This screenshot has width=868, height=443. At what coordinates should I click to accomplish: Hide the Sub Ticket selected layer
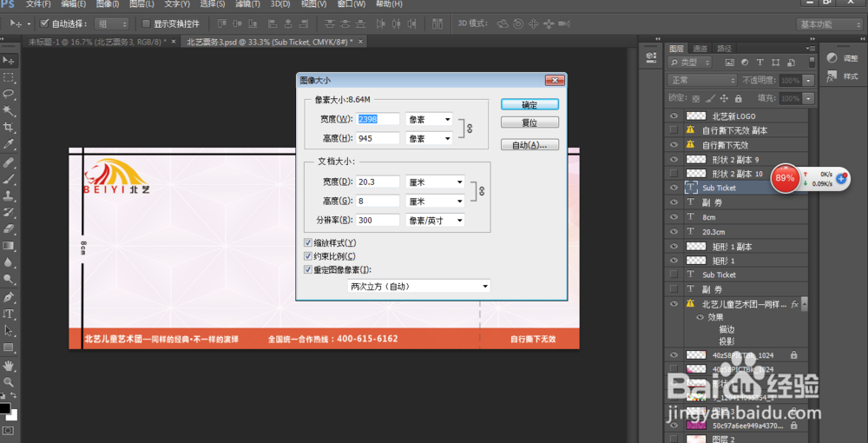674,188
